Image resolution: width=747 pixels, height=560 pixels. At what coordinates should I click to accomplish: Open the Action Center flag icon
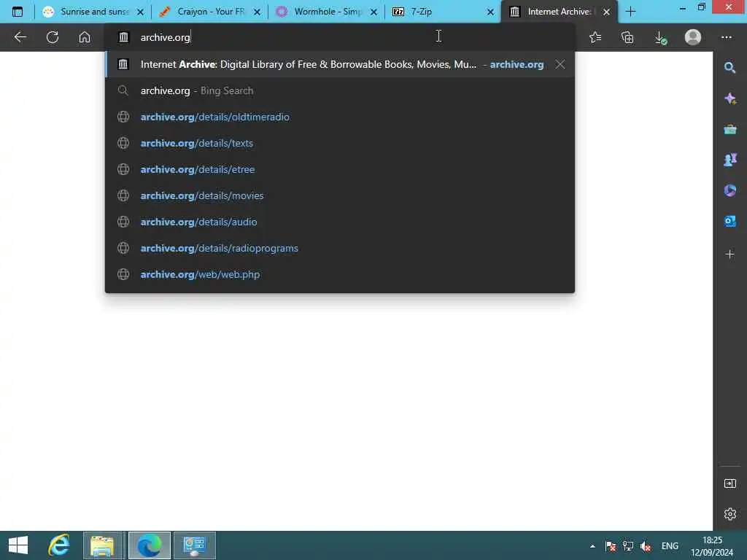(x=610, y=546)
